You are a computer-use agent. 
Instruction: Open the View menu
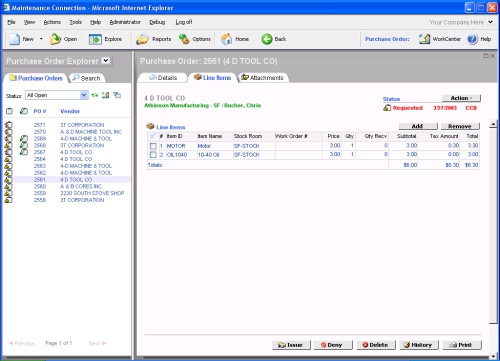point(29,22)
